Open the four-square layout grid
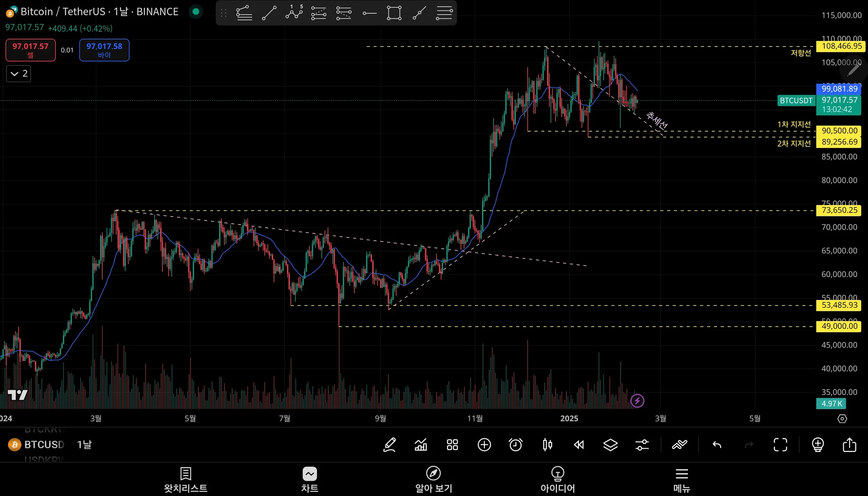Image resolution: width=868 pixels, height=496 pixels. (453, 445)
